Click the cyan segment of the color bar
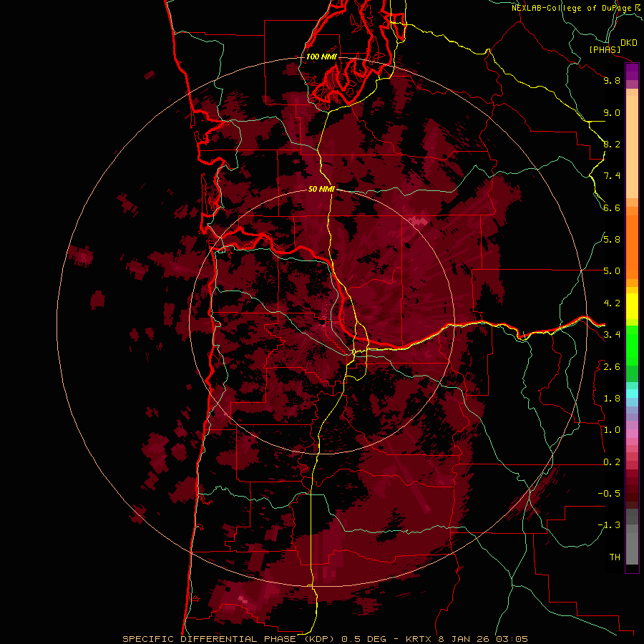The height and width of the screenshot is (644, 644). pyautogui.click(x=632, y=393)
